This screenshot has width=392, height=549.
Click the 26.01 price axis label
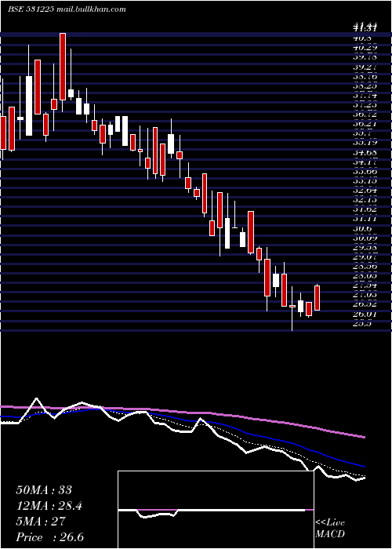(x=365, y=314)
